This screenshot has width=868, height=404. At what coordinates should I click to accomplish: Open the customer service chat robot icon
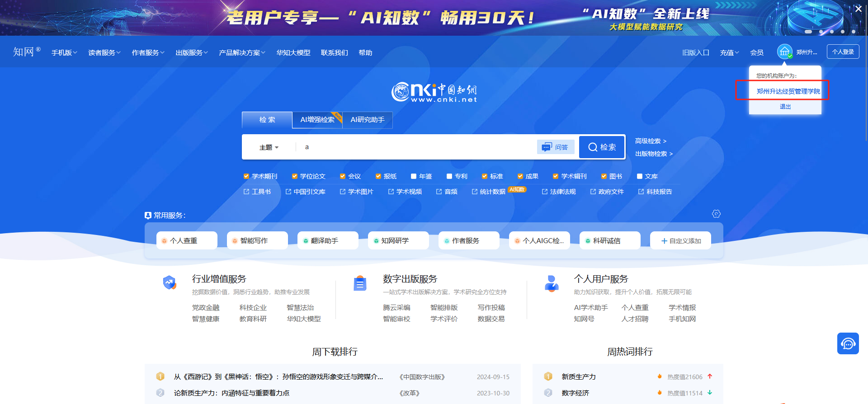point(848,343)
